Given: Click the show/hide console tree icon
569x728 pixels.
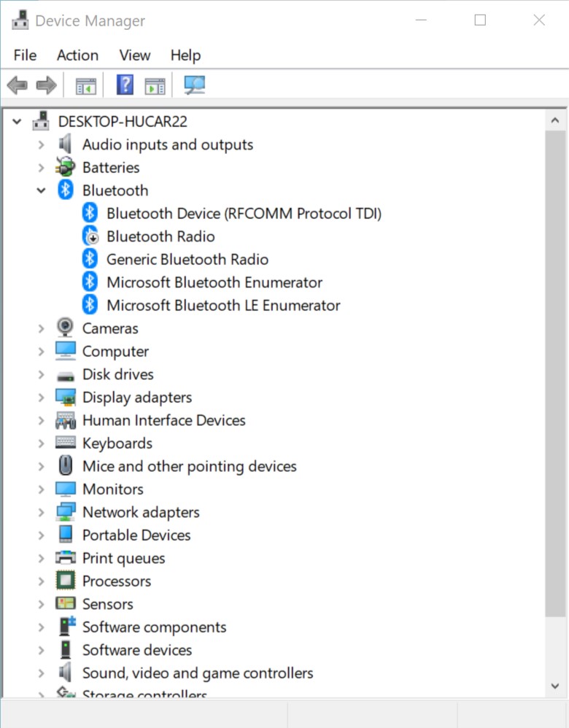Looking at the screenshot, I should point(86,86).
